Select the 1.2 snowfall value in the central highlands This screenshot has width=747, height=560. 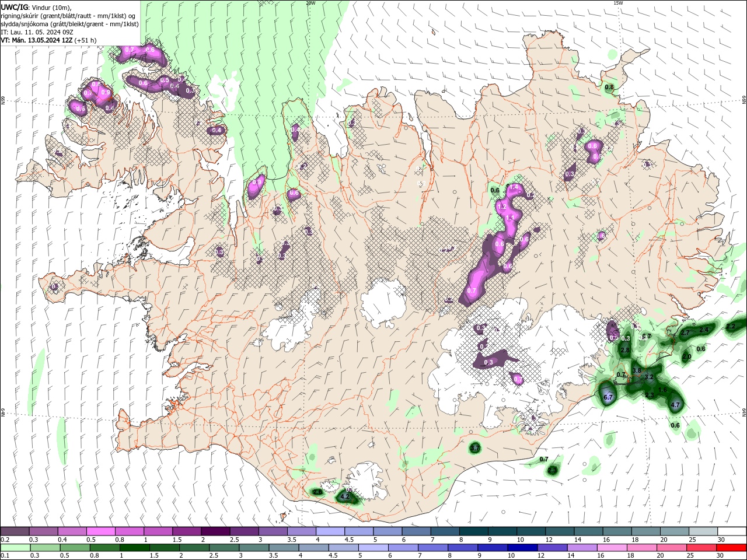(x=501, y=207)
